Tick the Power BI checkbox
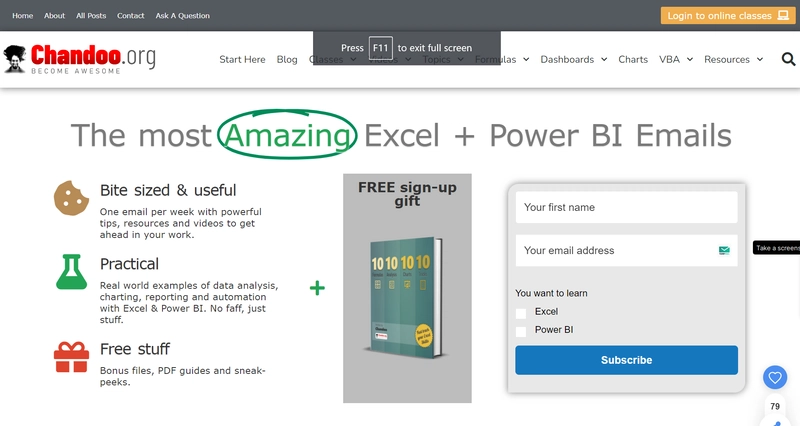The image size is (800, 426). coord(521,332)
